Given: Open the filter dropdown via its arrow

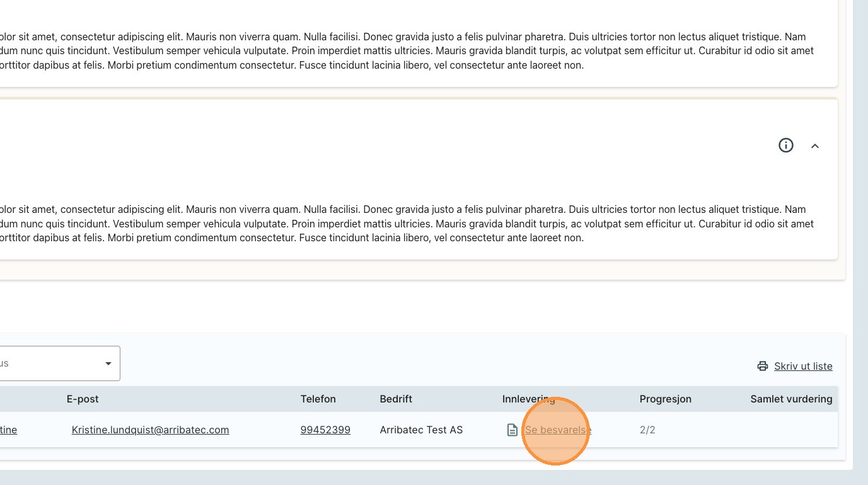Looking at the screenshot, I should [108, 363].
